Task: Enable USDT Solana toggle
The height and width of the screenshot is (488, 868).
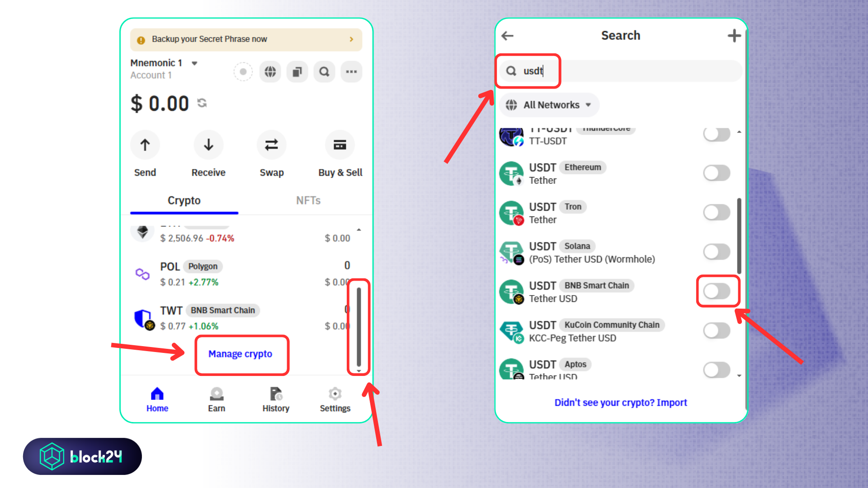Action: [x=717, y=252]
